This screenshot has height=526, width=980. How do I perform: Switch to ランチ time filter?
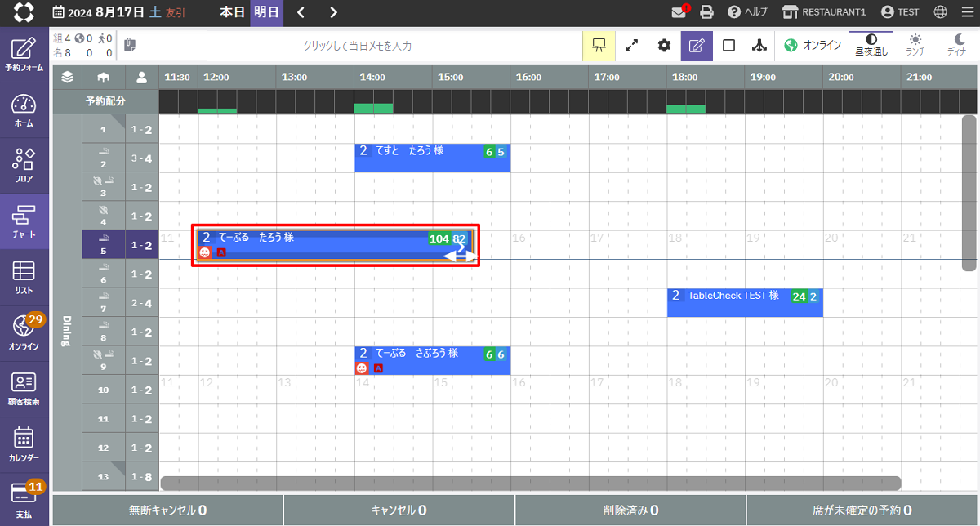tap(915, 45)
